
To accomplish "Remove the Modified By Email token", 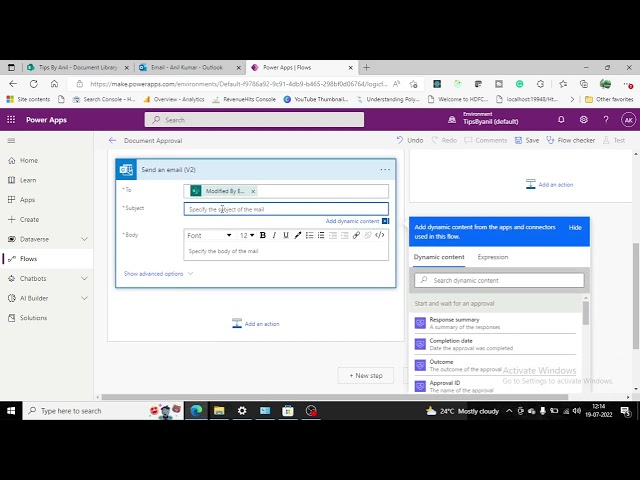I will click(x=253, y=191).
